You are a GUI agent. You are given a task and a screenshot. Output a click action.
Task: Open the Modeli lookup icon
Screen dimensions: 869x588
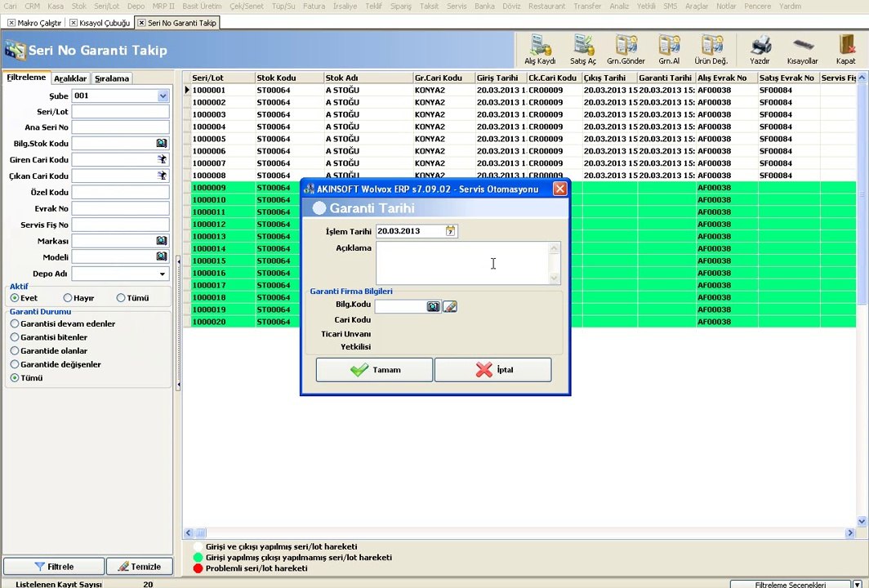161,256
